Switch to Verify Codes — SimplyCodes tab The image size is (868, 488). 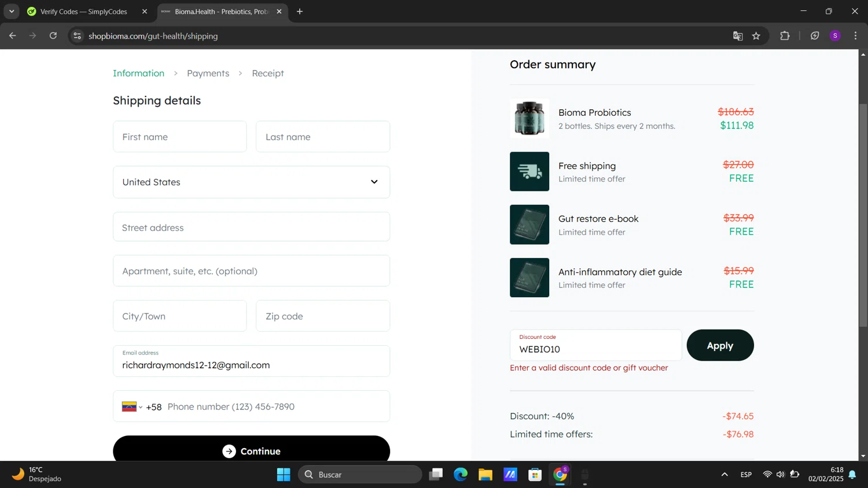83,12
